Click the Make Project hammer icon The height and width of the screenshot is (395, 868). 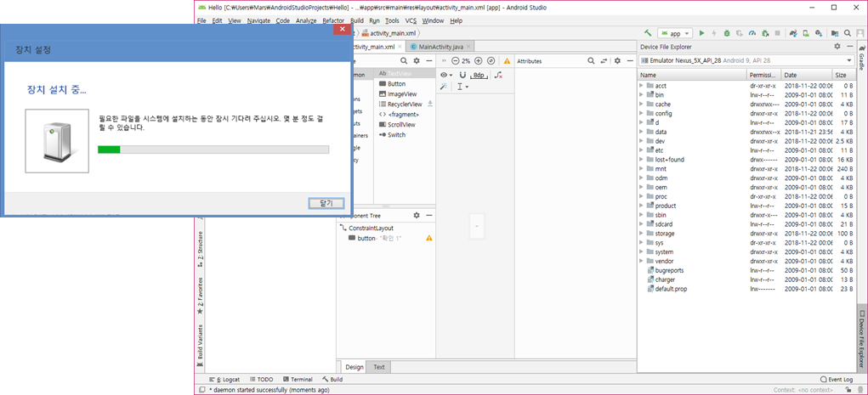(x=648, y=33)
